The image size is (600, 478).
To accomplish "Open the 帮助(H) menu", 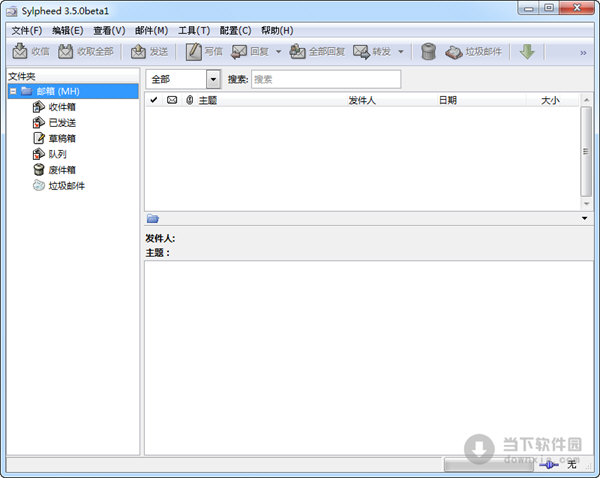I will pyautogui.click(x=277, y=30).
